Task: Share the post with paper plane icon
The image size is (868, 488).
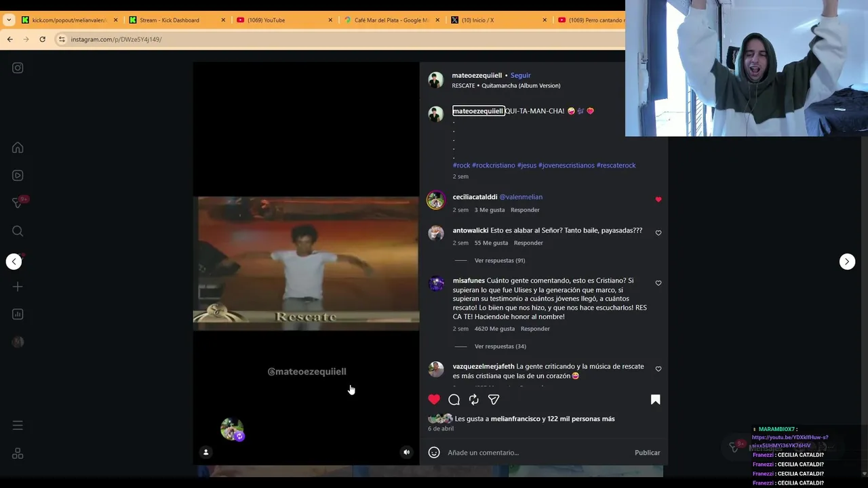Action: (494, 400)
